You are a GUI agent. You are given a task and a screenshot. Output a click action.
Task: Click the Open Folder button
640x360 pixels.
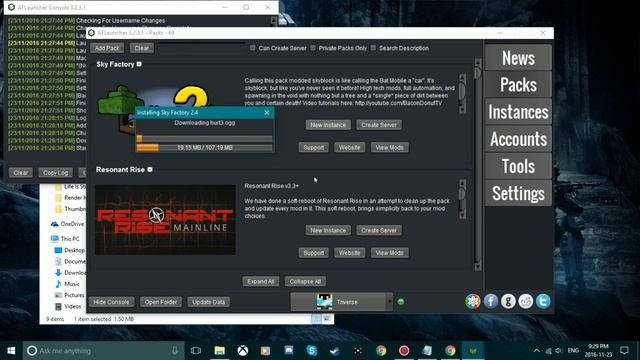[x=161, y=302]
